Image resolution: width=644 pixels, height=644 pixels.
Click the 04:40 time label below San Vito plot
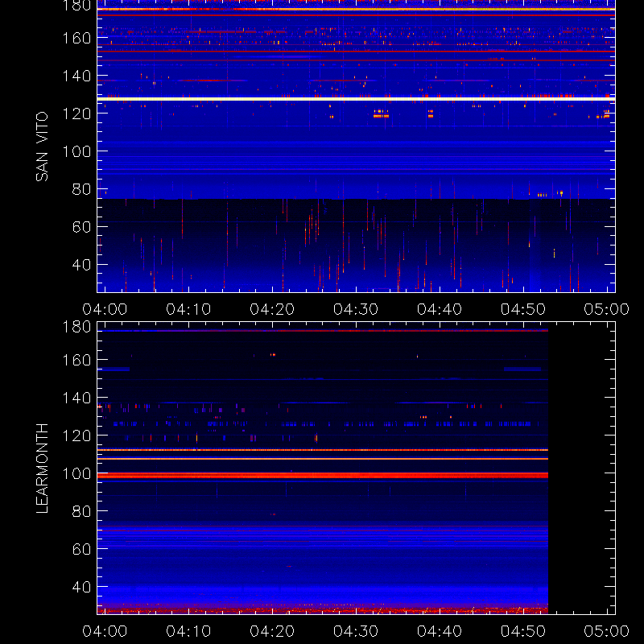click(x=440, y=309)
